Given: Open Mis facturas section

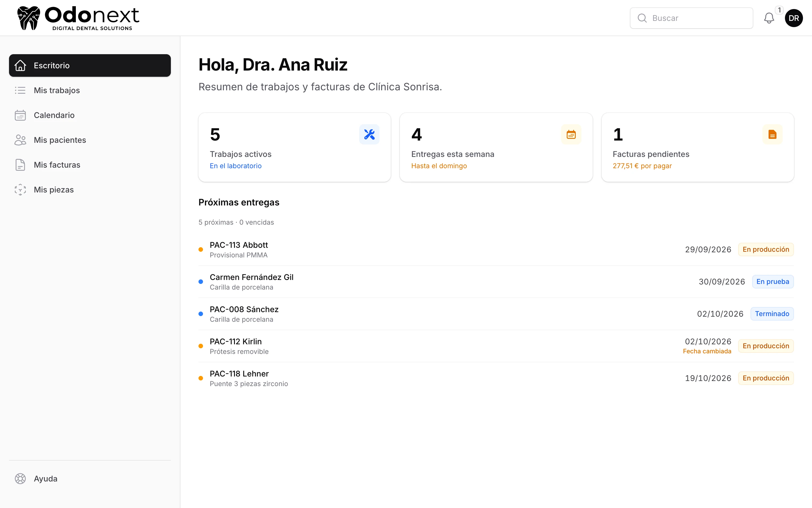Looking at the screenshot, I should [x=90, y=165].
